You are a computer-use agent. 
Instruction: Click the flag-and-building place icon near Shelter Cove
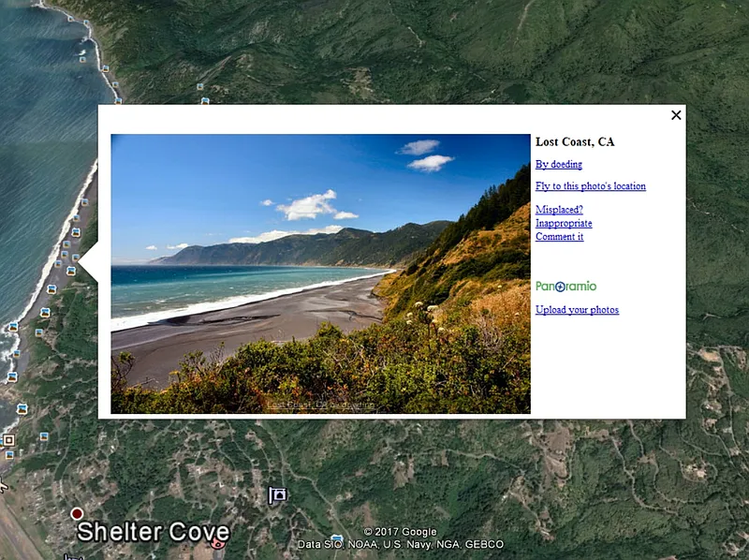point(277,495)
